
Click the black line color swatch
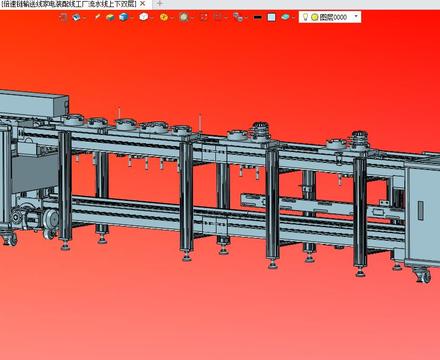(257, 17)
